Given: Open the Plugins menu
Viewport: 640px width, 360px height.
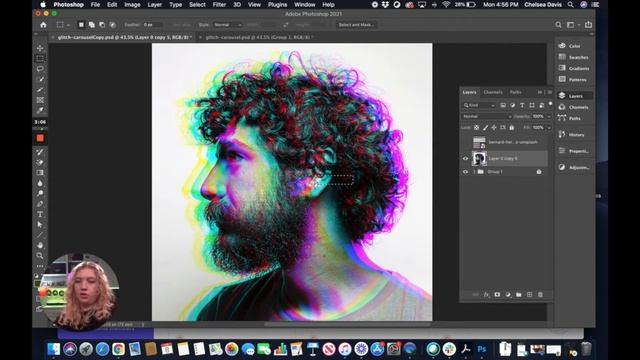Looking at the screenshot, I should point(277,4).
